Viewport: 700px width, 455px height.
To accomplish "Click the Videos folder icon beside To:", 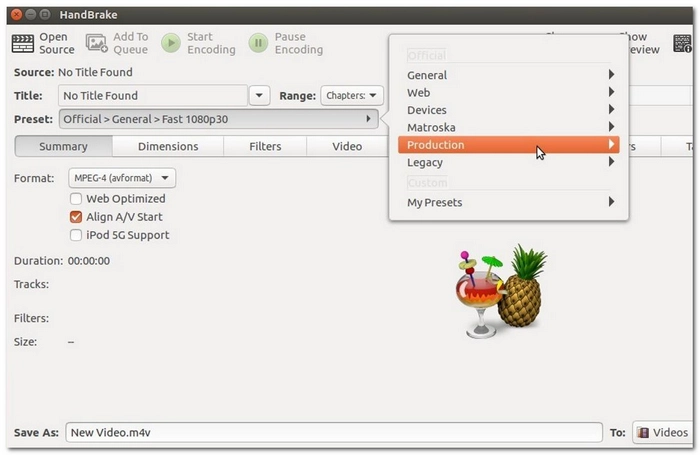I will coord(642,432).
